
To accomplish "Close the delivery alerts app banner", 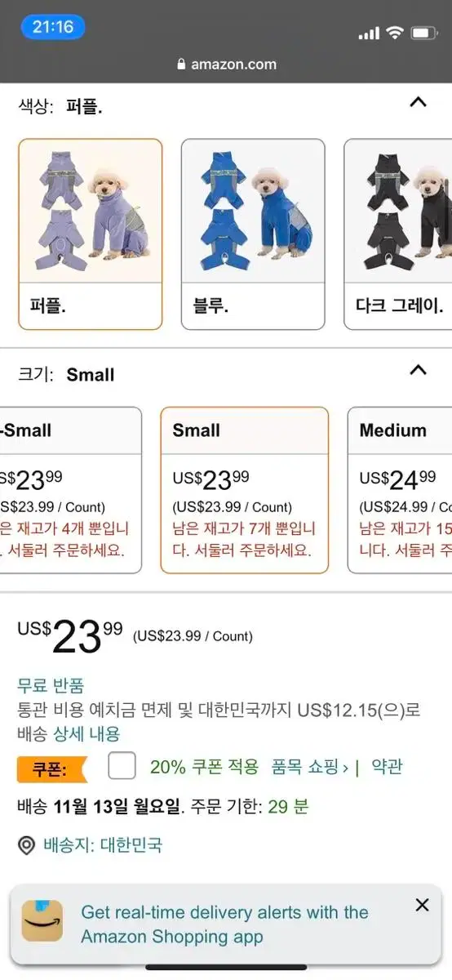I will tap(422, 904).
